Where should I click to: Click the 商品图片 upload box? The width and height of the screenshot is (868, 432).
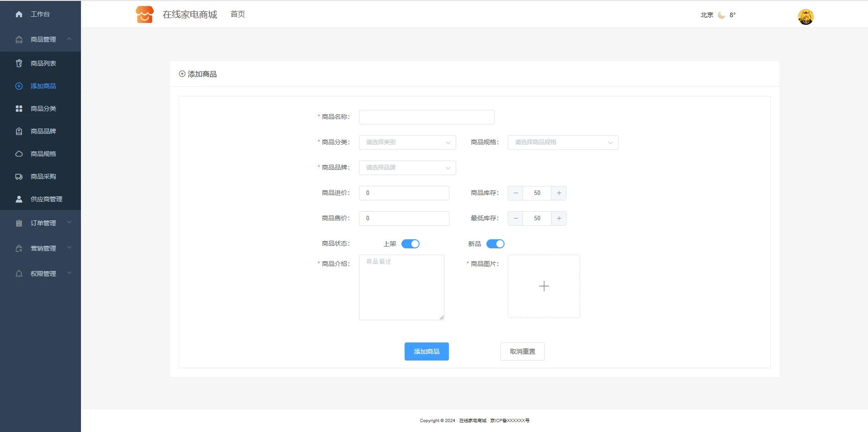coord(543,286)
